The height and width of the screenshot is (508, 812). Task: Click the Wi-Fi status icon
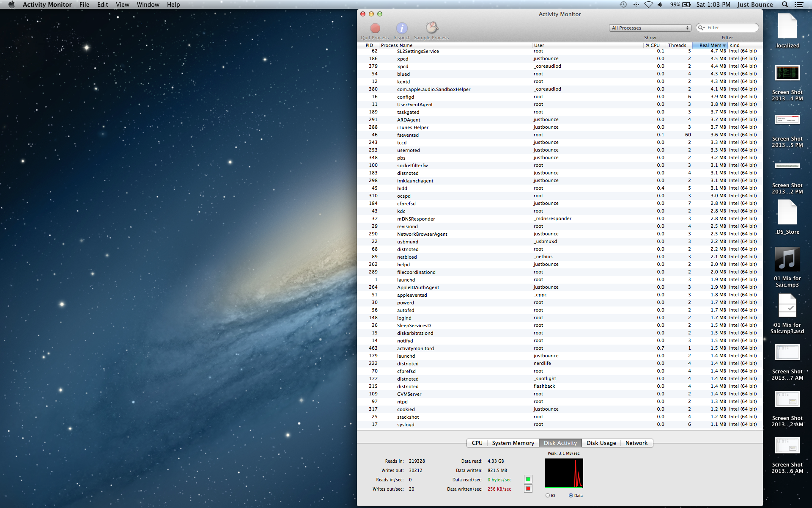coord(648,5)
